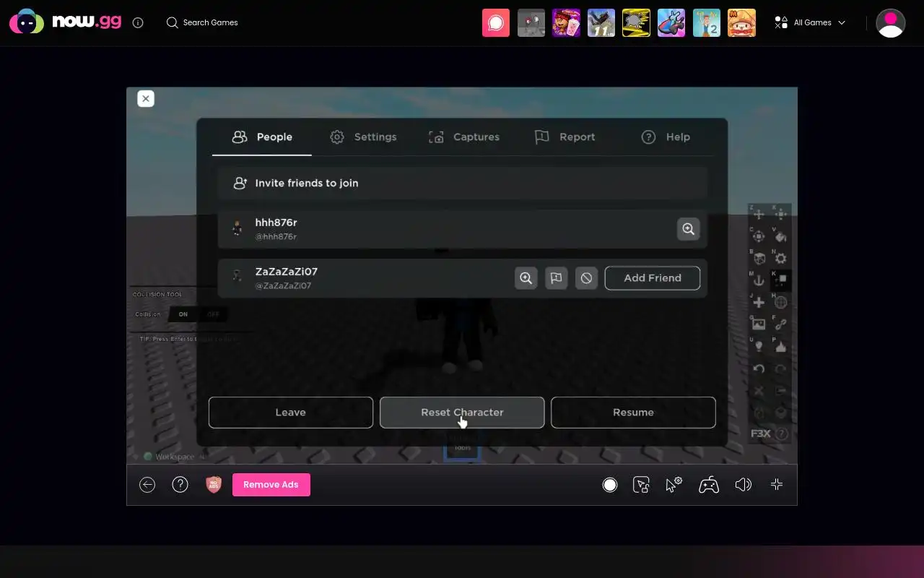This screenshot has width=924, height=578.
Task: Select the F3X Collision tool
Action: click(780, 280)
